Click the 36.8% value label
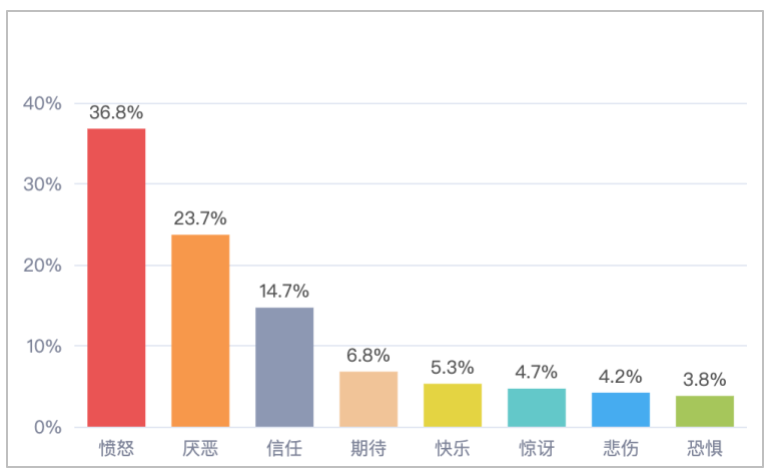770x474 pixels. 116,113
